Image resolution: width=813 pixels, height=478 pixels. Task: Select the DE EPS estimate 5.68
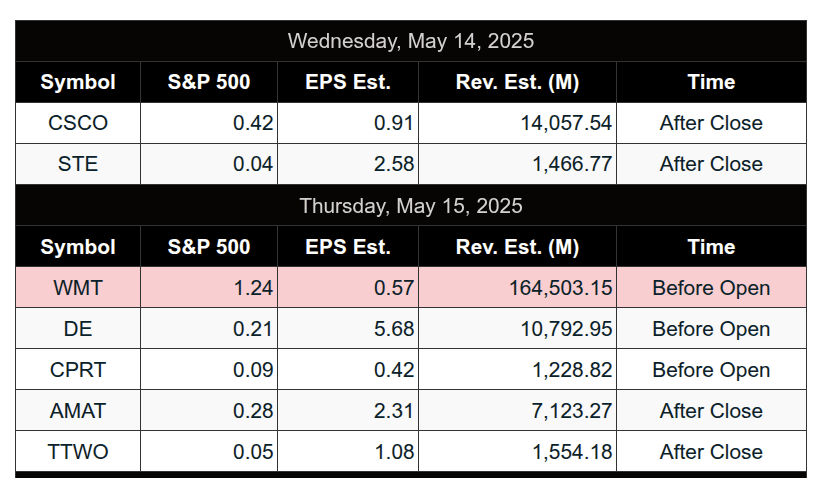393,329
